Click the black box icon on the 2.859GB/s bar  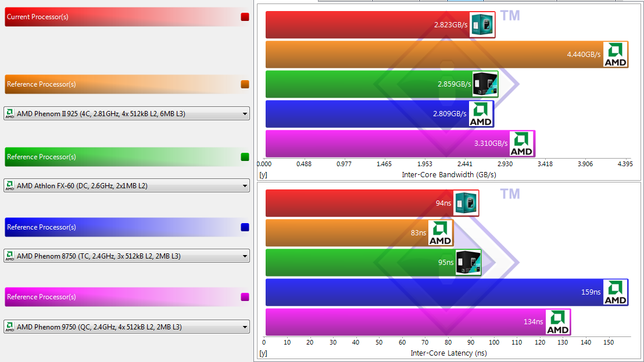click(485, 84)
